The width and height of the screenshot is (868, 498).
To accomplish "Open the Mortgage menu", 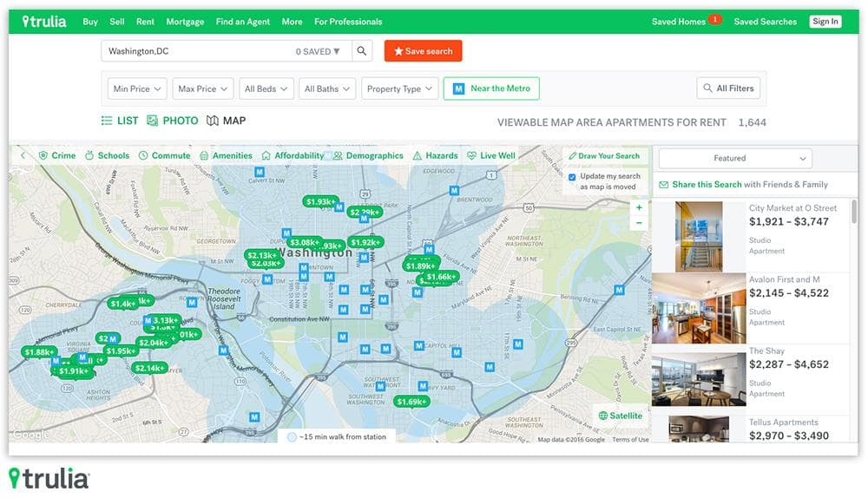I will coord(185,22).
